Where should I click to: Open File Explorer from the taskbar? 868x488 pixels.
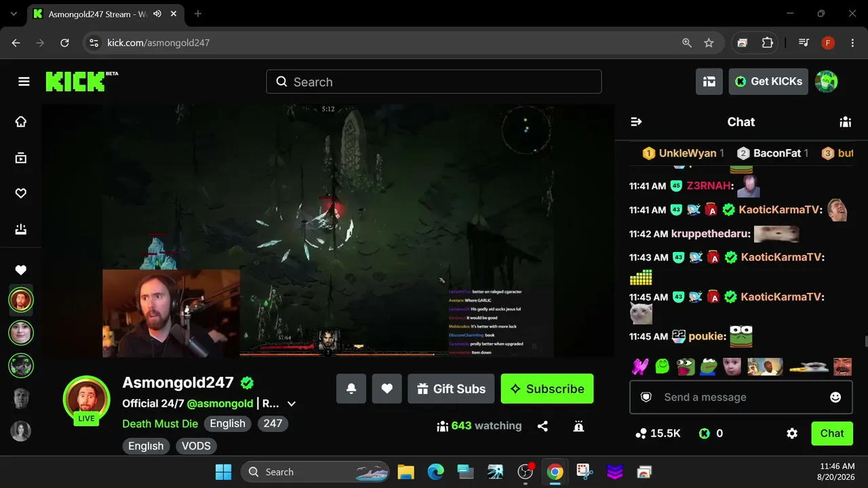coord(406,472)
